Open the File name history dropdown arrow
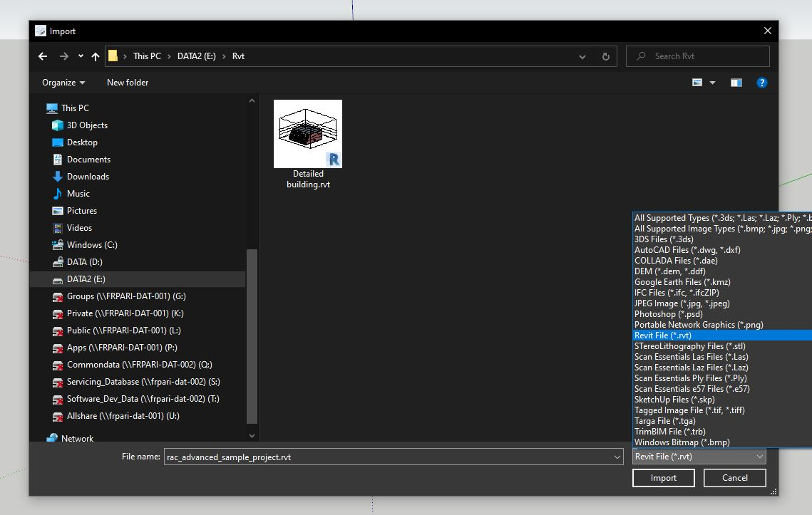The image size is (812, 515). 617,457
